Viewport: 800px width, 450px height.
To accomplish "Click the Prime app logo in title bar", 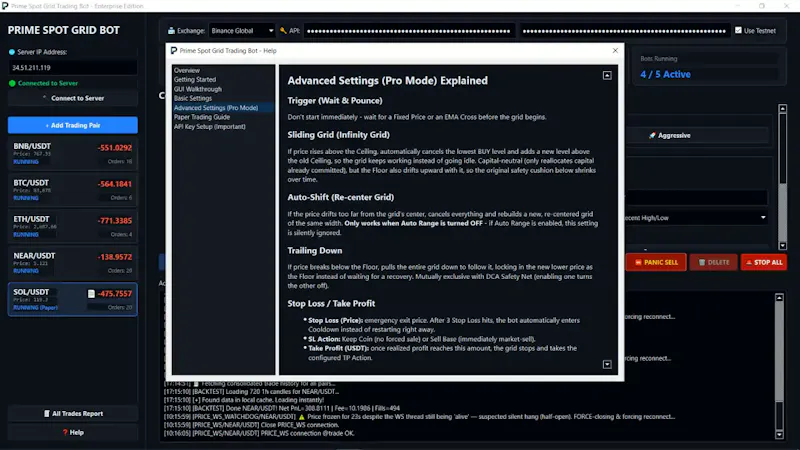I will point(5,6).
